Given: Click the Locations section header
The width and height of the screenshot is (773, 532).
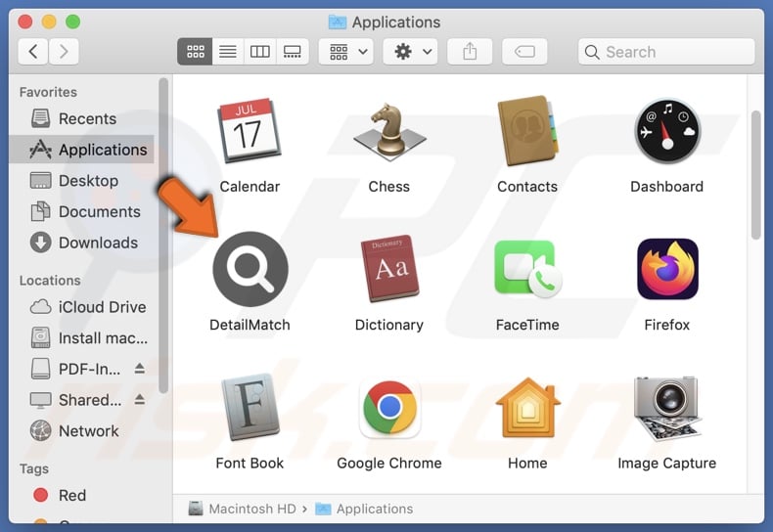Looking at the screenshot, I should point(50,281).
